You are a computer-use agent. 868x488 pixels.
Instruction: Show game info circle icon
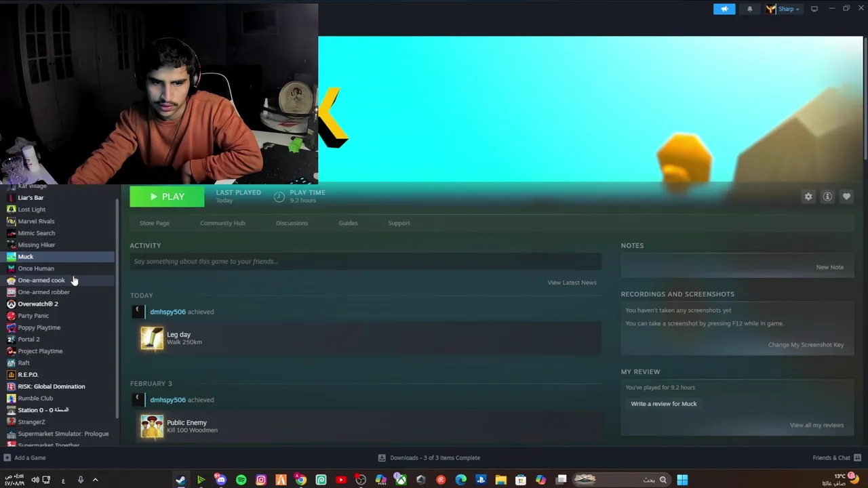click(x=827, y=197)
